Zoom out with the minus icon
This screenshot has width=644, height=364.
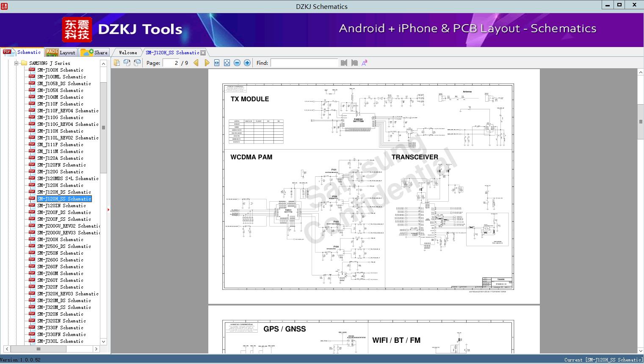[x=237, y=63]
